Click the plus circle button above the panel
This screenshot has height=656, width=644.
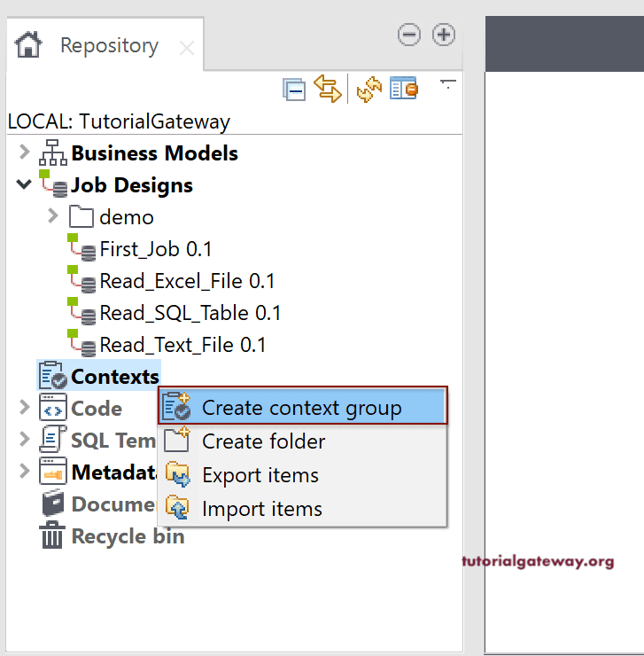click(443, 35)
